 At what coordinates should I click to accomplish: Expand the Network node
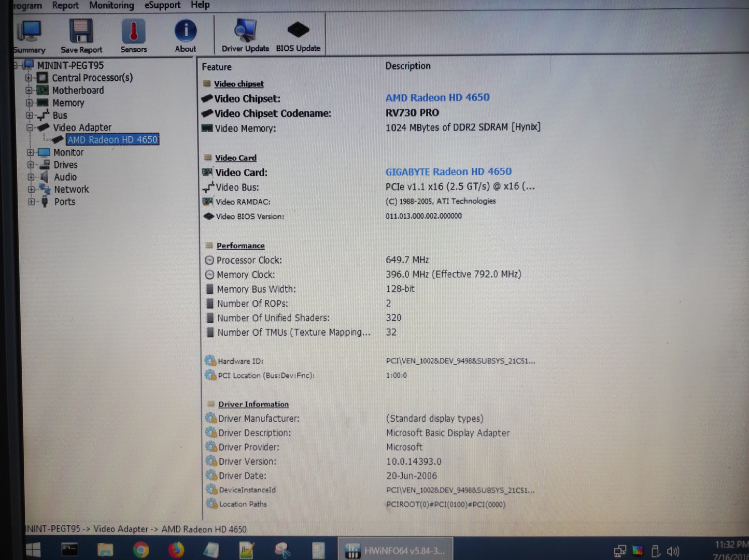click(x=30, y=190)
